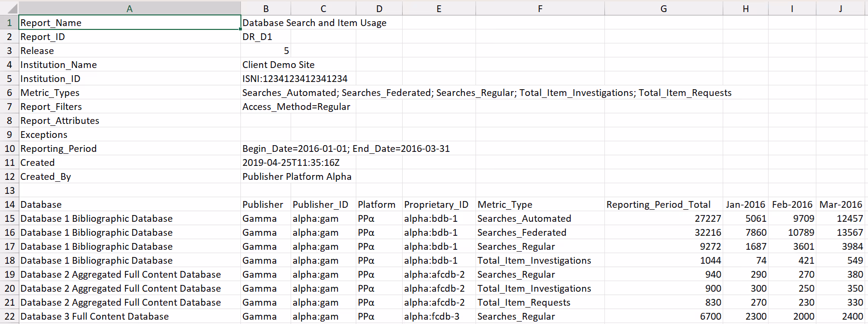Click the Created_By label cell
The image size is (868, 324).
click(129, 176)
